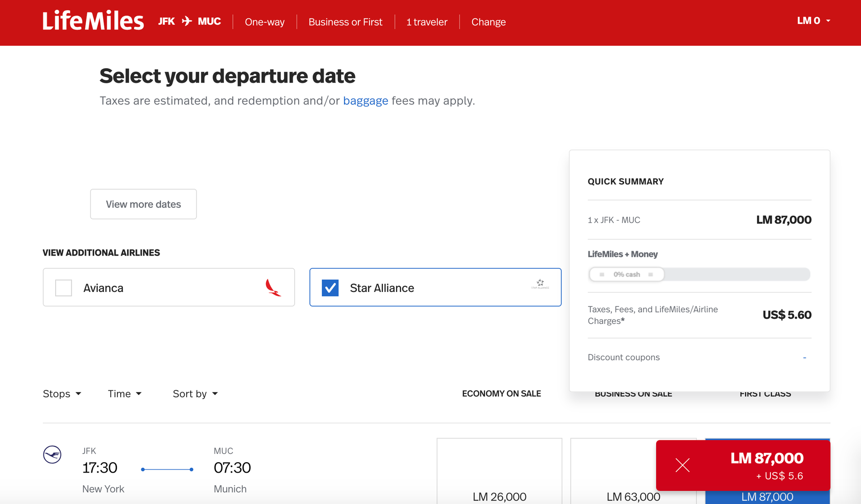Open the baggage fees link
Screen dimensions: 861x504
pos(365,100)
